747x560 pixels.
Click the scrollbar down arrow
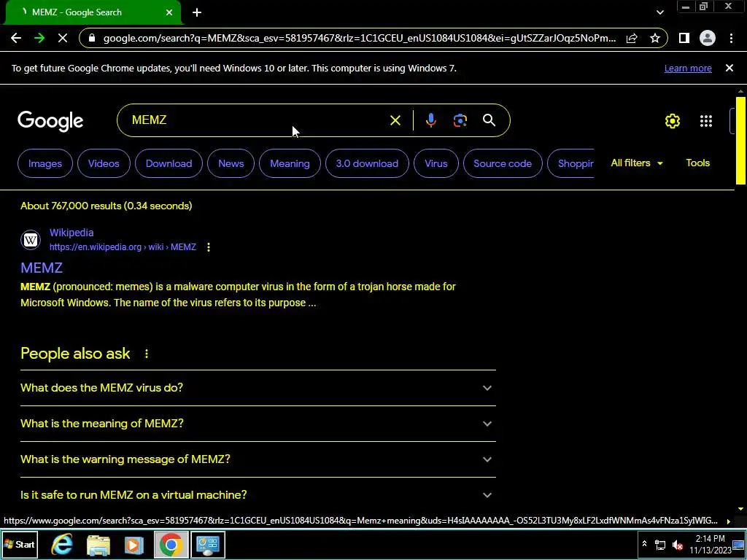pos(740,509)
